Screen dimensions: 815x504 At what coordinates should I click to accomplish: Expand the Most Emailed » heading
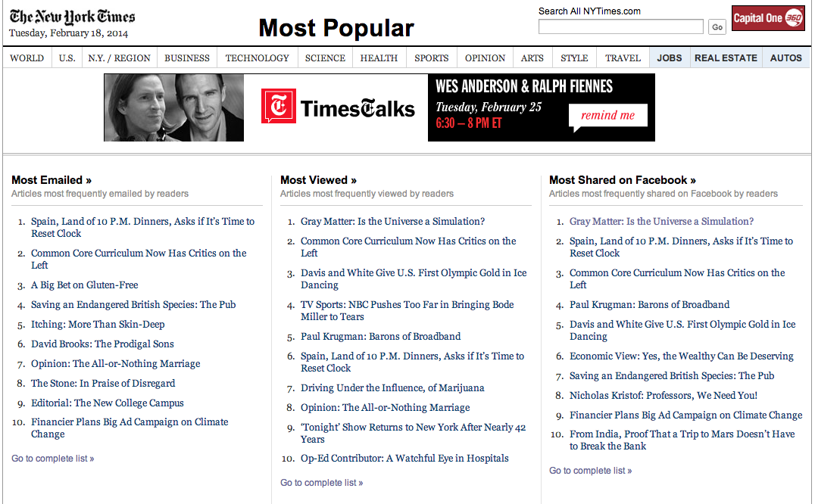pyautogui.click(x=52, y=180)
